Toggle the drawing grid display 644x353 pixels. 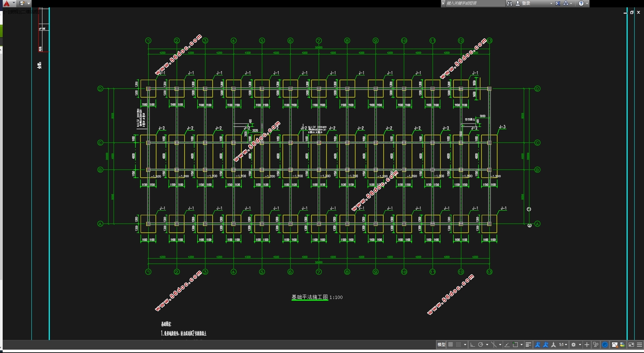click(x=451, y=345)
